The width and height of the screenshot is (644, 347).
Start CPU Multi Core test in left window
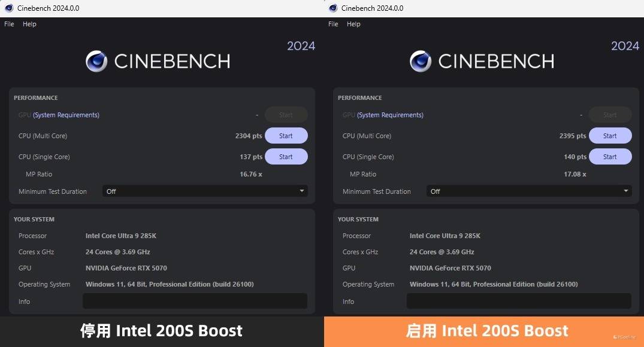click(x=286, y=136)
